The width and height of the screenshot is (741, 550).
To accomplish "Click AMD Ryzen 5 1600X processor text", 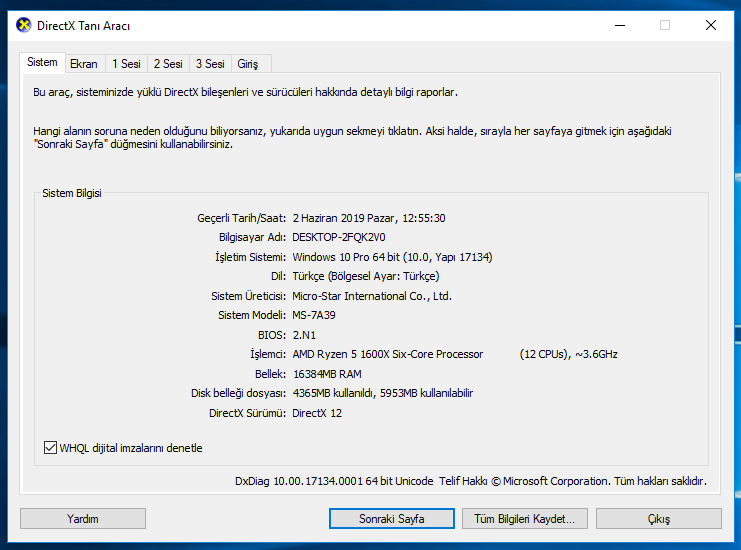I will coord(388,354).
